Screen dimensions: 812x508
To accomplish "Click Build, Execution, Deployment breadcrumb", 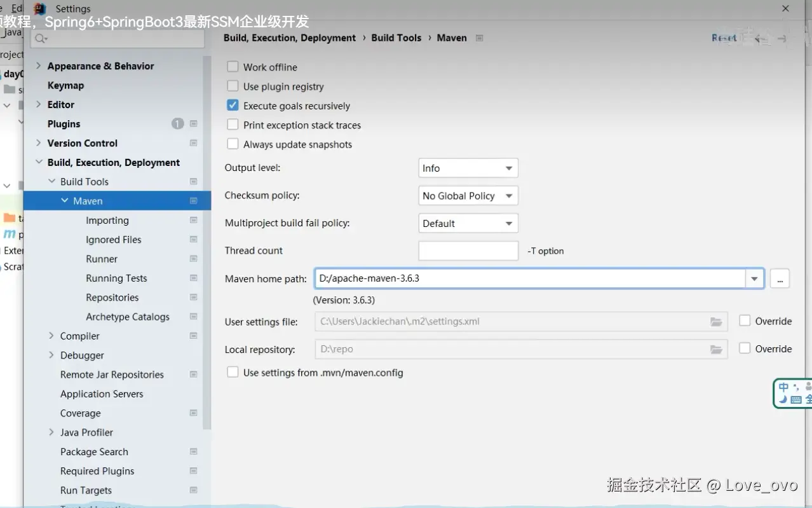I will 290,38.
